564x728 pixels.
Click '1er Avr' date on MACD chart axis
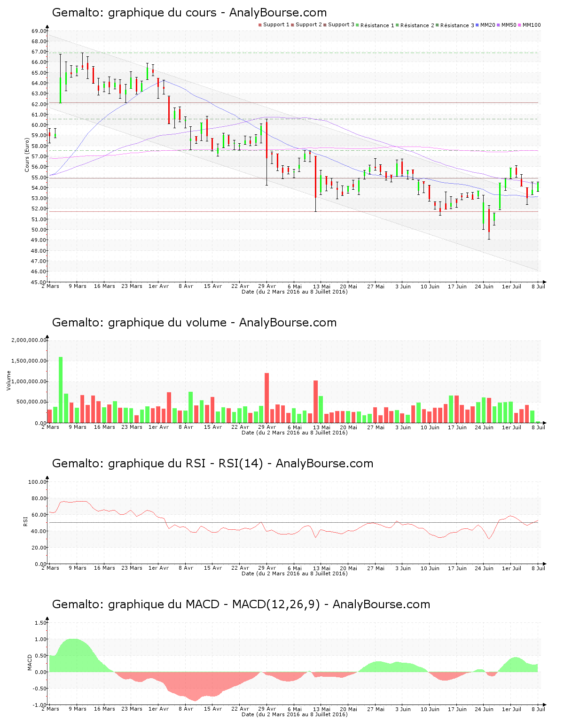pyautogui.click(x=158, y=709)
